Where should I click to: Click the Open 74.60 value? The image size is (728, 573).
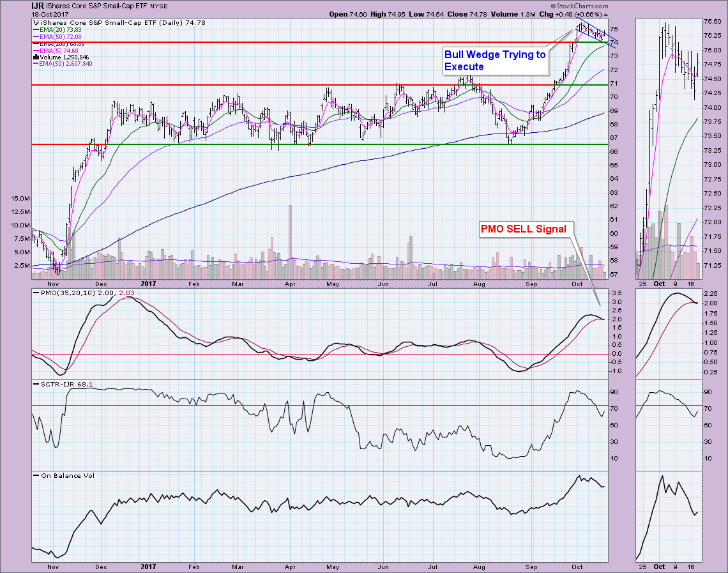tap(348, 15)
